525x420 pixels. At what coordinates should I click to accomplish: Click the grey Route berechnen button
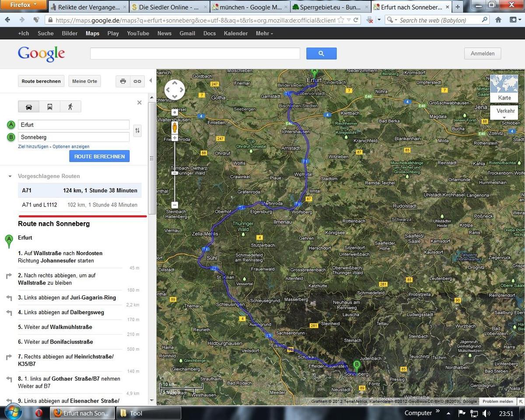pos(41,81)
